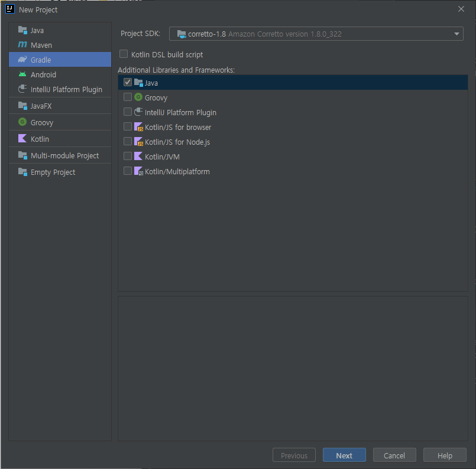This screenshot has height=469, width=476.
Task: Click the Java folder icon in sidebar
Action: pos(22,30)
